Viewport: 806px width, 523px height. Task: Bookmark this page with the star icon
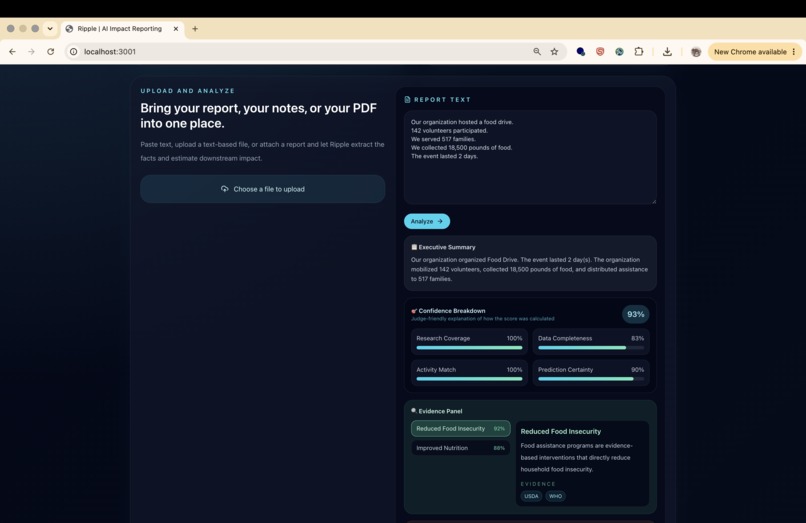tap(554, 51)
